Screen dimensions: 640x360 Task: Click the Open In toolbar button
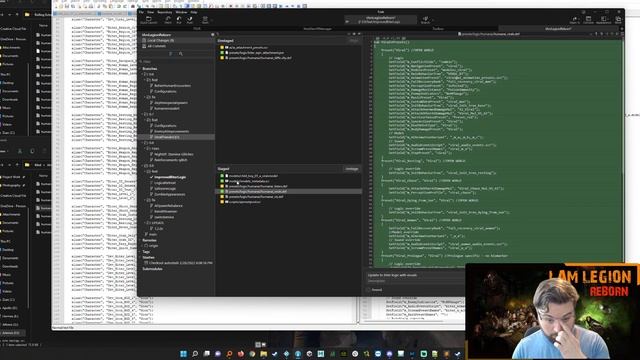pos(575,20)
